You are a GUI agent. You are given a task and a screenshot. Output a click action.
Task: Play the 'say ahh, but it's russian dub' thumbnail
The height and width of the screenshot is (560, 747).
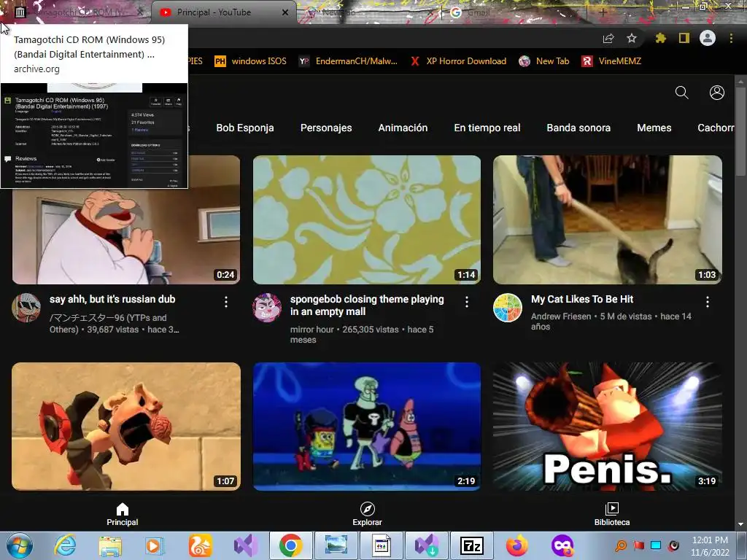(x=126, y=236)
